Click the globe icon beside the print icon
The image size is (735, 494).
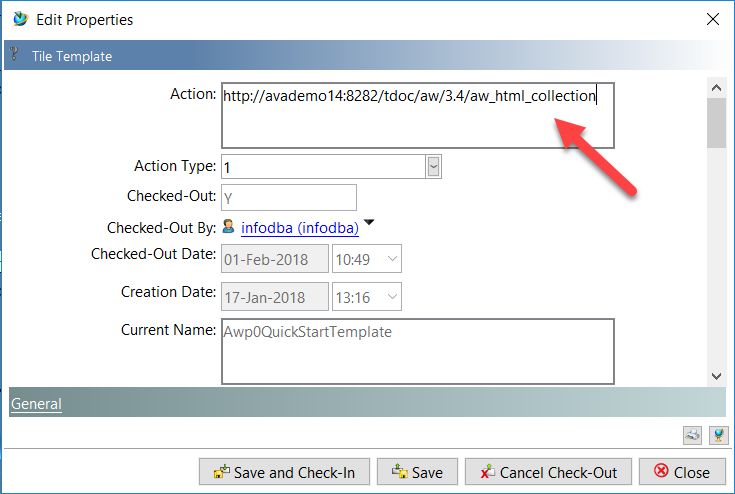[717, 434]
